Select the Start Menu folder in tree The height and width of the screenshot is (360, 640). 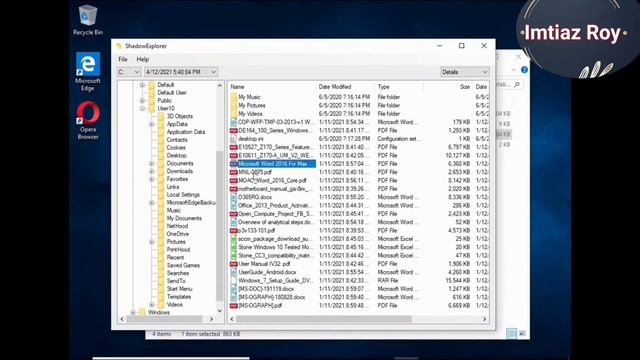pos(179,289)
